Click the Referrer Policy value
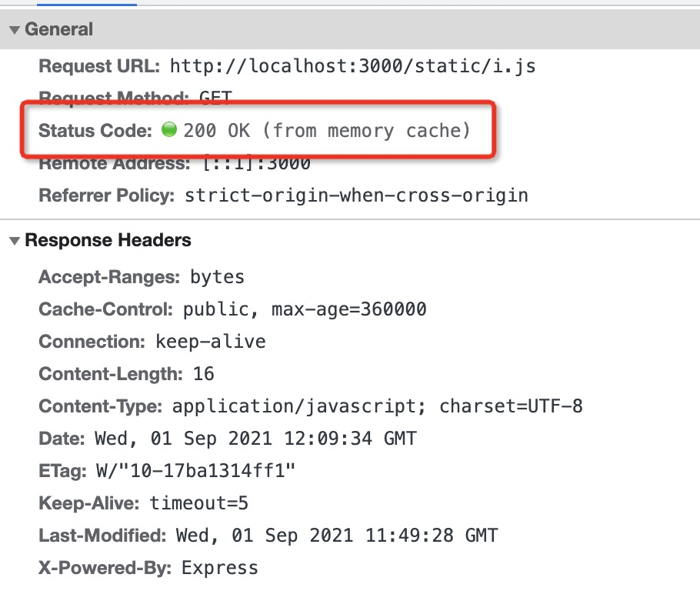The width and height of the screenshot is (700, 591). pyautogui.click(x=356, y=195)
